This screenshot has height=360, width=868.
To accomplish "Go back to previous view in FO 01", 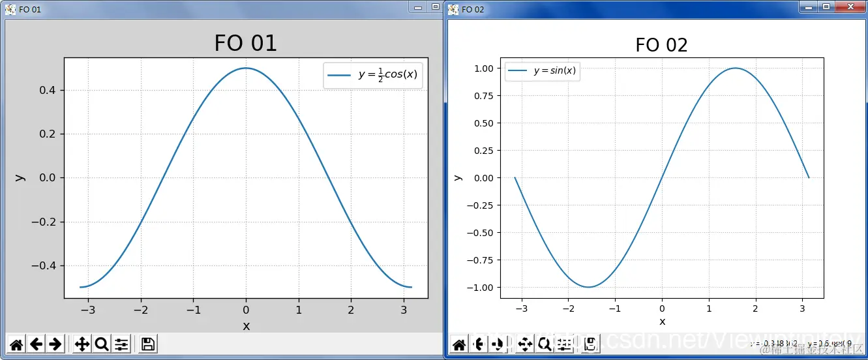I will click(x=37, y=344).
